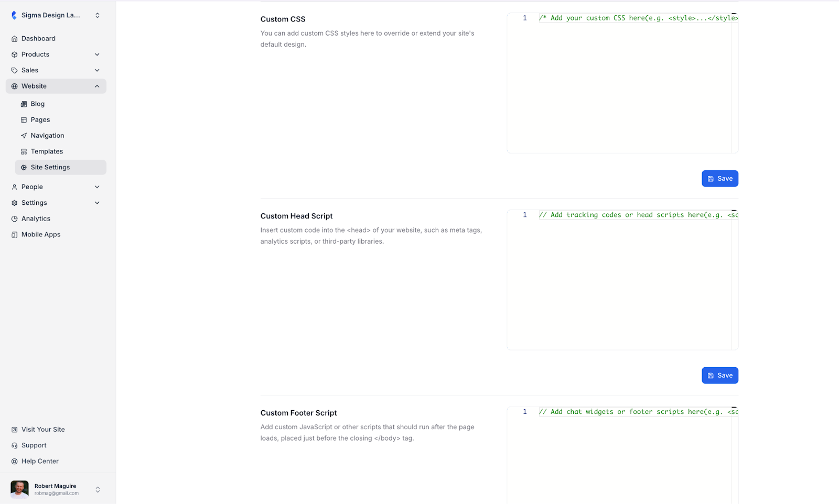The image size is (839, 504).
Task: Click the Sigma Design Lab logo icon
Action: click(14, 15)
